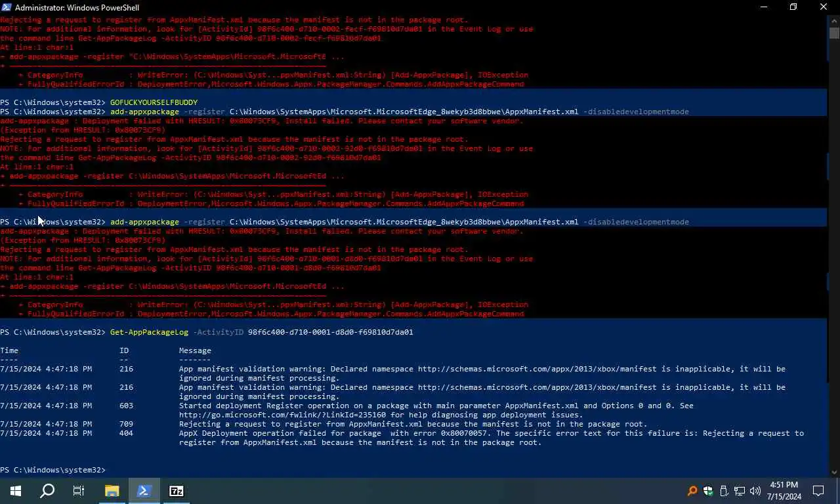This screenshot has width=840, height=504.
Task: Minimize the PowerShell window
Action: coord(764,7)
